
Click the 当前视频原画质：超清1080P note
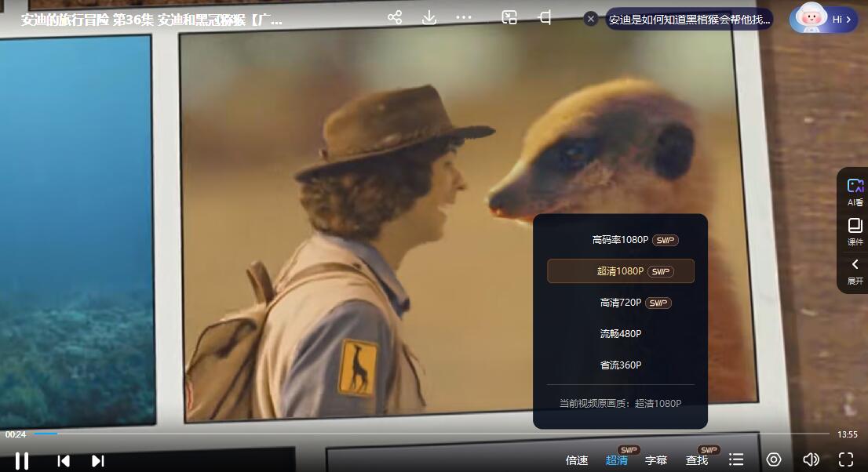click(x=621, y=403)
